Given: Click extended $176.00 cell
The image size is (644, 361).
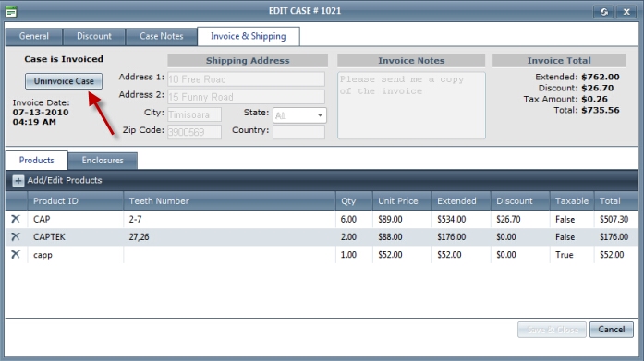Looking at the screenshot, I should tap(461, 236).
